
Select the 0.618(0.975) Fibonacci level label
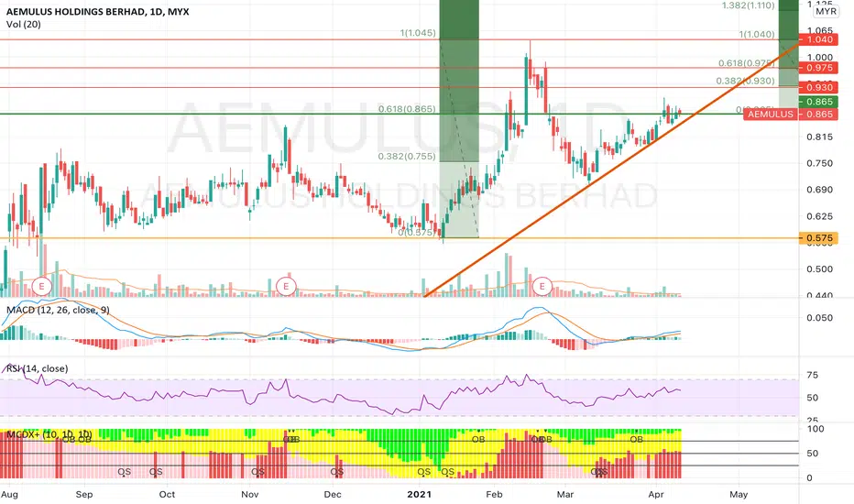[x=746, y=63]
